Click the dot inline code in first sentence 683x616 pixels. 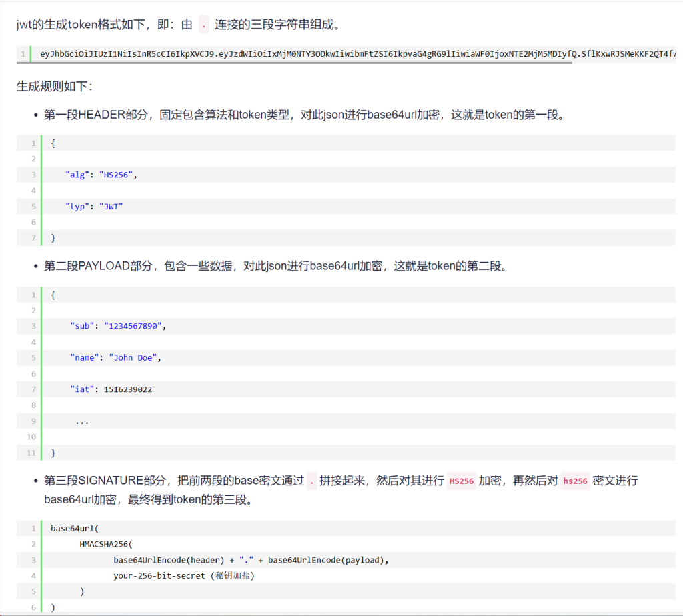[x=203, y=25]
